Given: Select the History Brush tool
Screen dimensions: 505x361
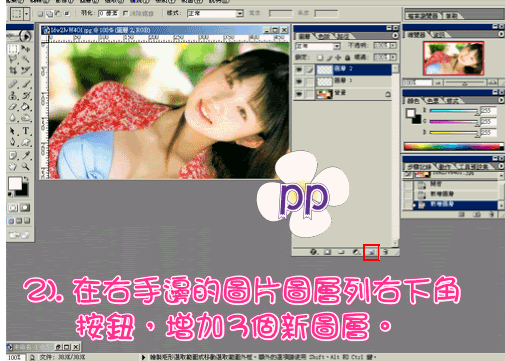Looking at the screenshot, I should [25, 96].
